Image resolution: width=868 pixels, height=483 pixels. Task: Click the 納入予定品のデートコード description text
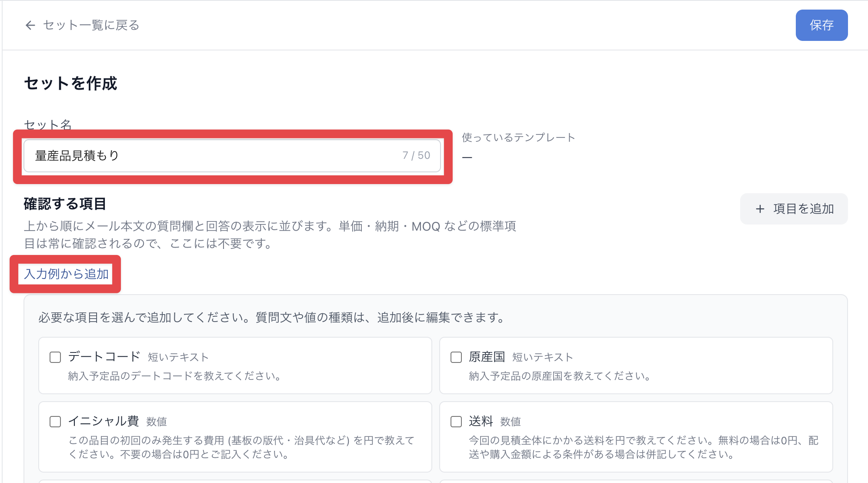point(175,376)
